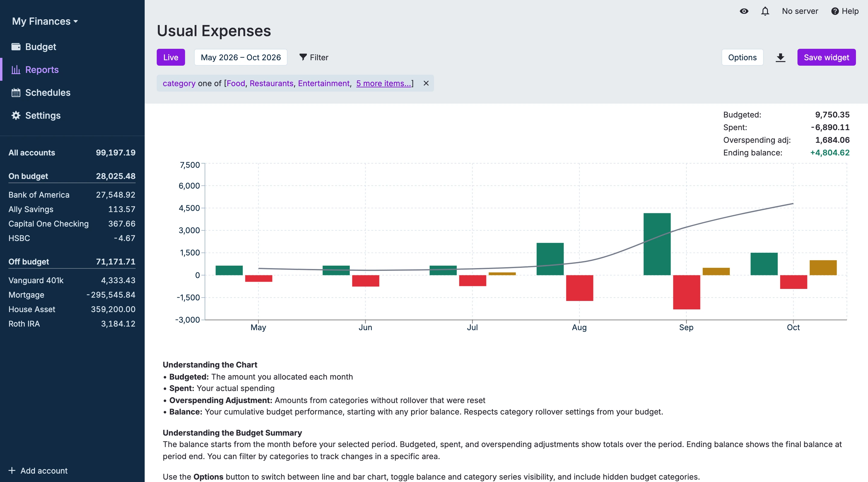Click Add account at sidebar bottom
This screenshot has width=868, height=482.
[38, 471]
